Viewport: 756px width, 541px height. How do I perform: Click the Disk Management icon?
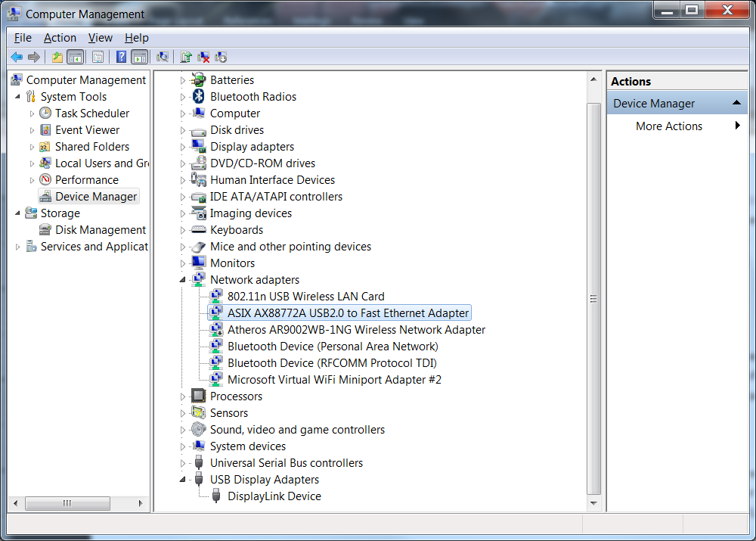coord(45,230)
